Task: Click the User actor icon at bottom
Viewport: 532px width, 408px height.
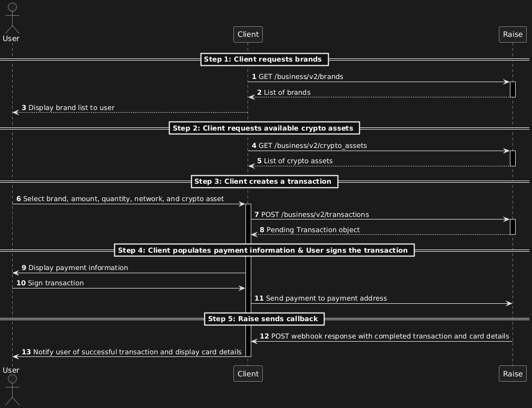Action: (12, 390)
